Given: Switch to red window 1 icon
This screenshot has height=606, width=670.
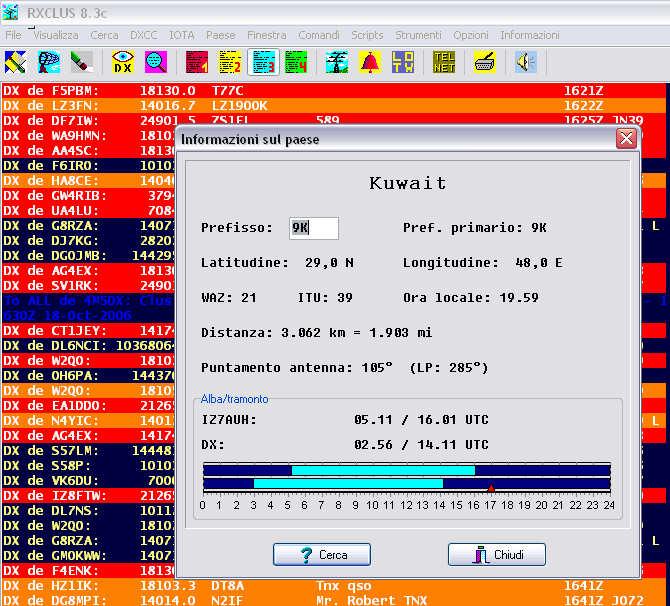Looking at the screenshot, I should click(x=197, y=62).
